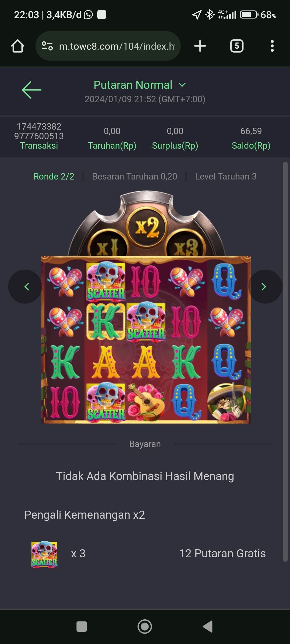Open a new browser tab with plus icon
This screenshot has height=644, width=290.
[200, 46]
